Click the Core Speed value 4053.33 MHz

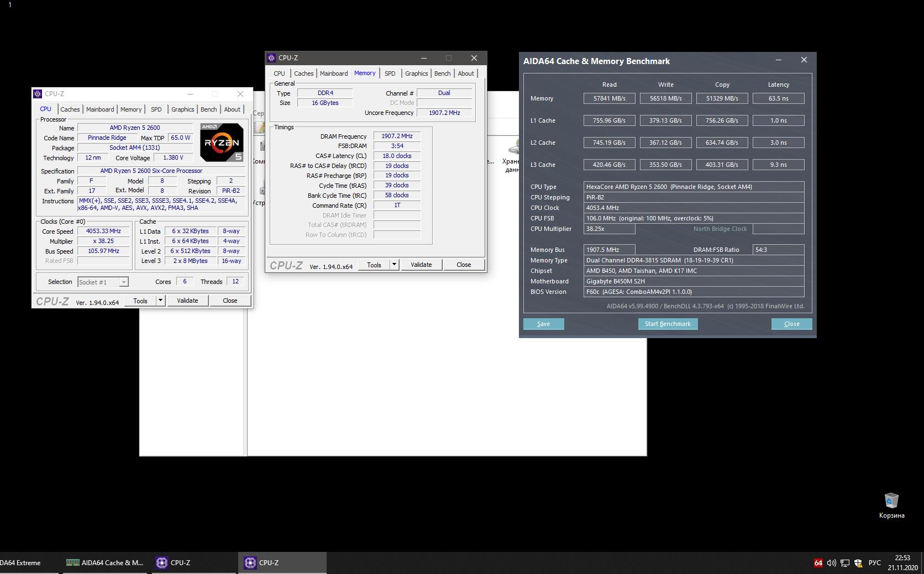click(x=103, y=231)
